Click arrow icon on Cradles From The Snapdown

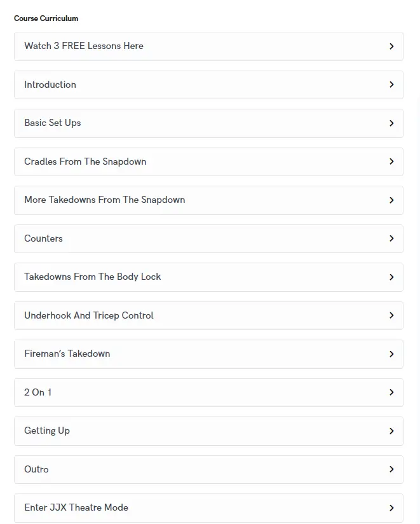tap(391, 162)
